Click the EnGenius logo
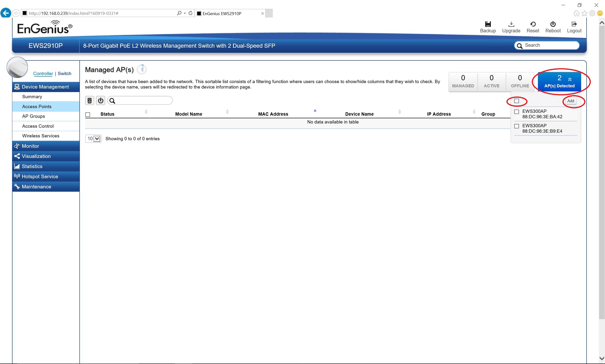Image resolution: width=605 pixels, height=364 pixels. click(x=45, y=27)
